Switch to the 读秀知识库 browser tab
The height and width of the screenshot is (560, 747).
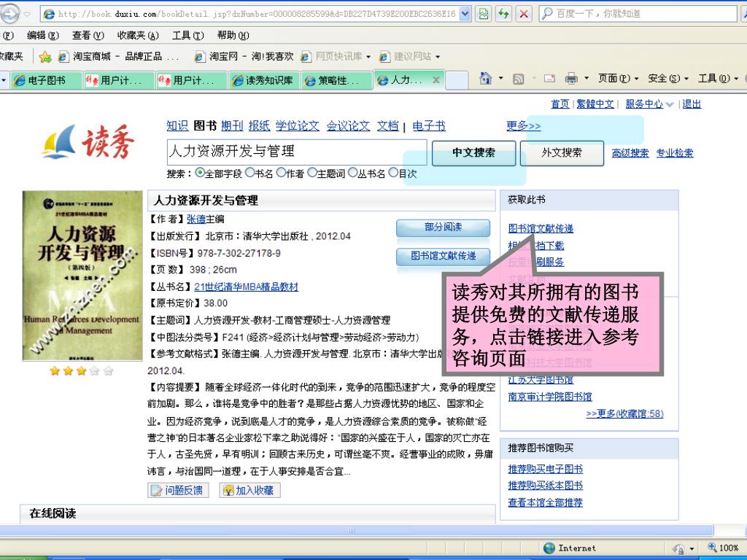point(264,80)
